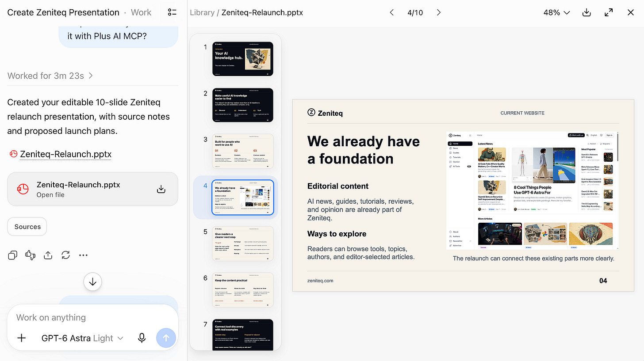Viewport: 644px width, 361px height.
Task: Send the message with the arrow button
Action: pos(166,338)
